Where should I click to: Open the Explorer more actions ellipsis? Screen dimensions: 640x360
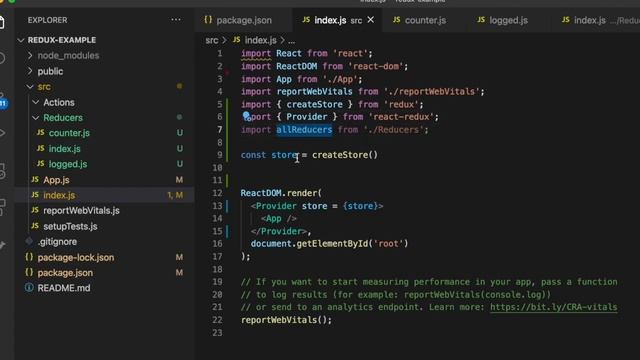point(176,20)
